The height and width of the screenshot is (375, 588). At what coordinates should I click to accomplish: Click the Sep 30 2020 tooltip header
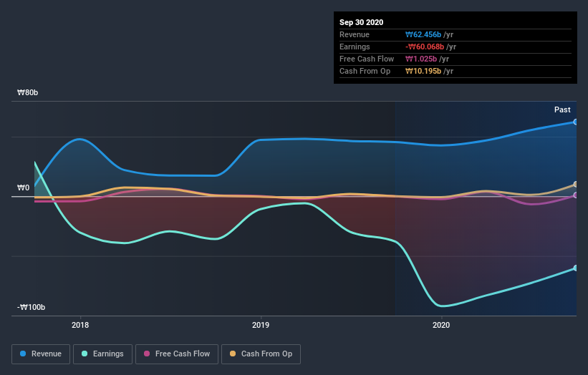tap(361, 22)
